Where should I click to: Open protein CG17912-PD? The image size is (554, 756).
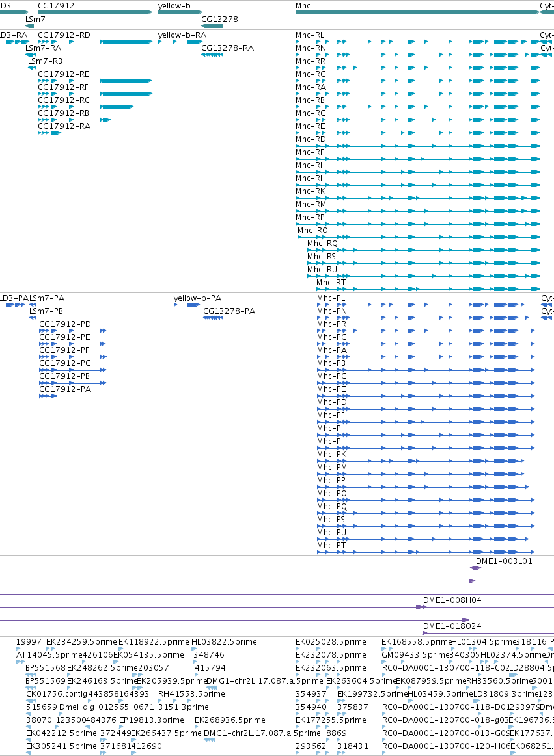pos(65,324)
